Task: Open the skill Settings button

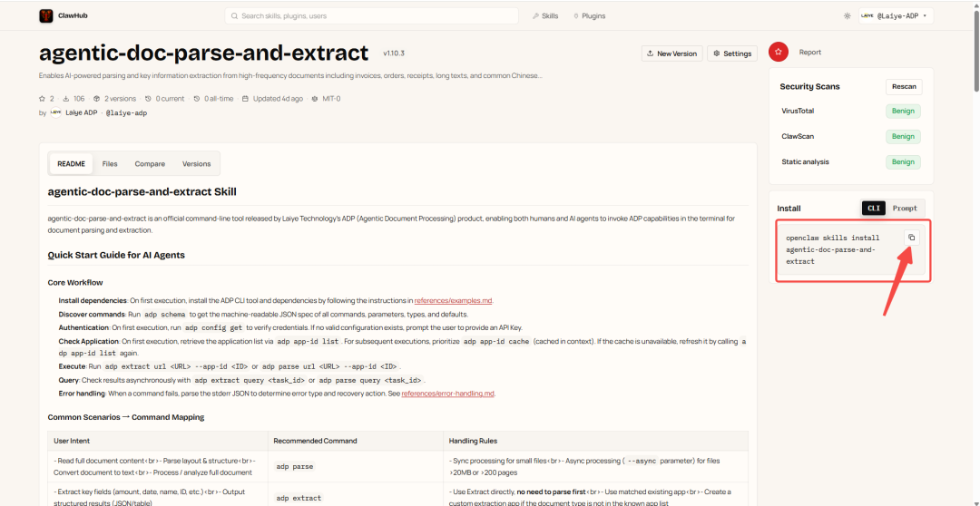Action: (732, 54)
